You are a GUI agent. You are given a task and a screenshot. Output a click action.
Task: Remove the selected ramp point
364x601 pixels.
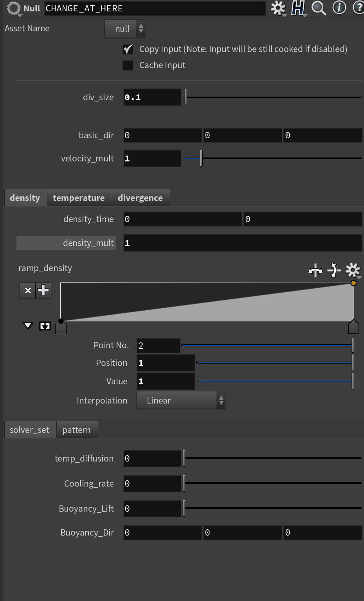tap(28, 291)
